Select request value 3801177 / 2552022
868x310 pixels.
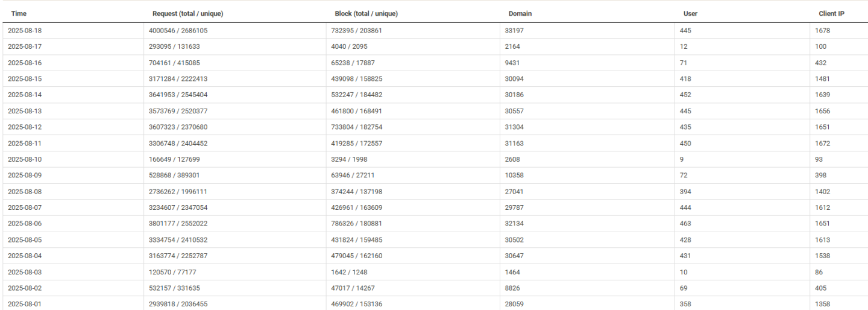pyautogui.click(x=178, y=224)
